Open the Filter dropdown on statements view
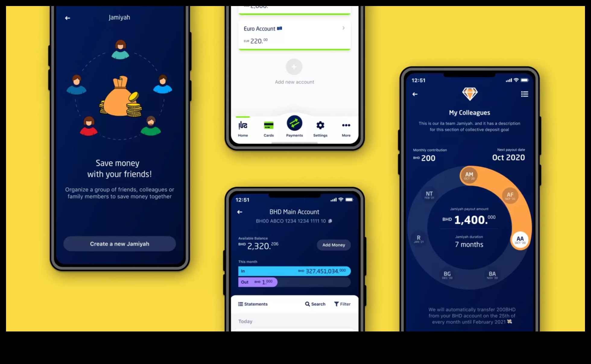Screen dimensions: 591x364 pyautogui.click(x=342, y=304)
